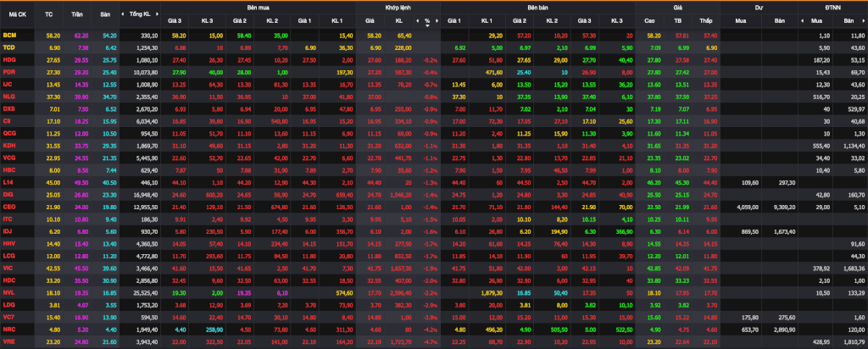
Task: Sort by the % change column
Action: coord(427,21)
